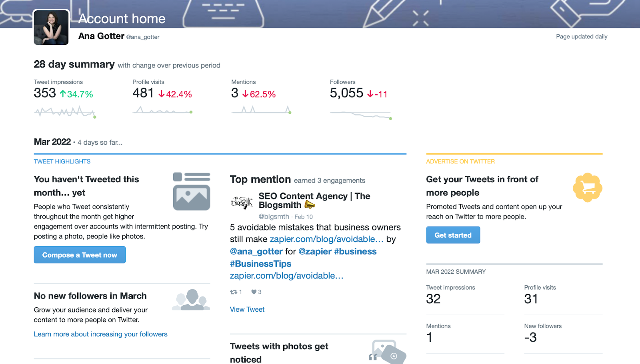Click Ana Gotter's profile picture
Screen dimensions: 640x364
point(51,27)
